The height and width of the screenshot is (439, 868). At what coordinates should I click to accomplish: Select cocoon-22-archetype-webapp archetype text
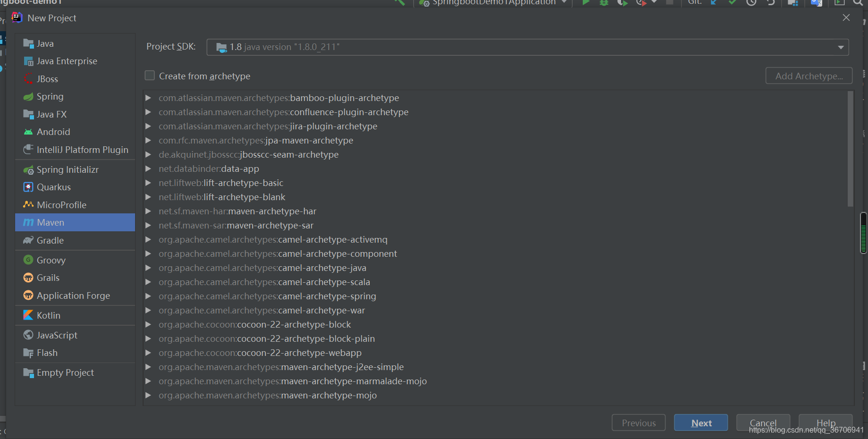(x=299, y=353)
